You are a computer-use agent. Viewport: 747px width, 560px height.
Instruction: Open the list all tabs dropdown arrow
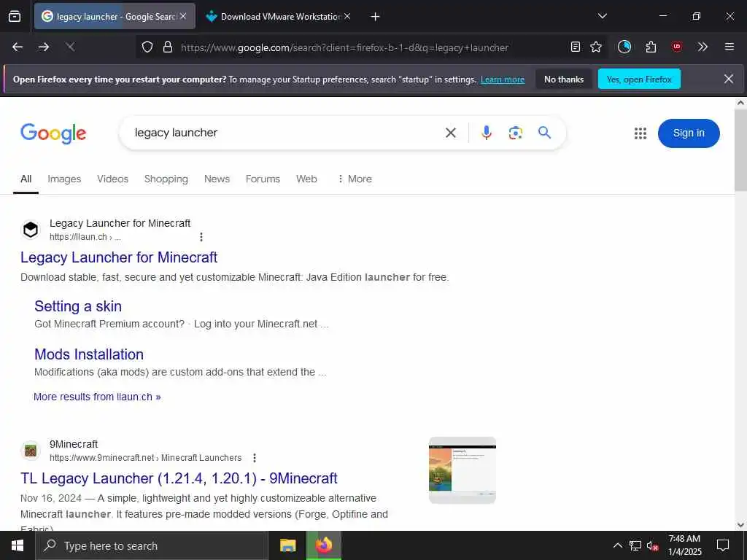(602, 16)
